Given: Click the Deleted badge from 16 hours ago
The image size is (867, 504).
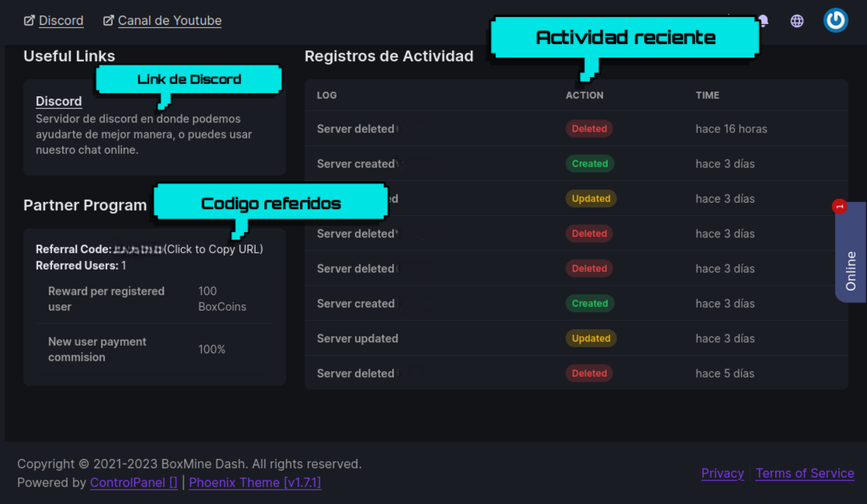Looking at the screenshot, I should coord(589,128).
